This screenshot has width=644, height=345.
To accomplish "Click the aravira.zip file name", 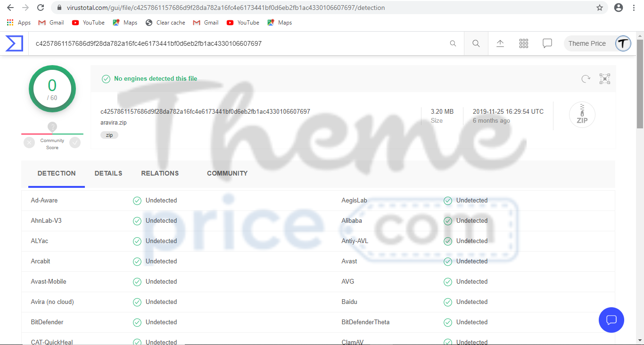I will tap(114, 123).
